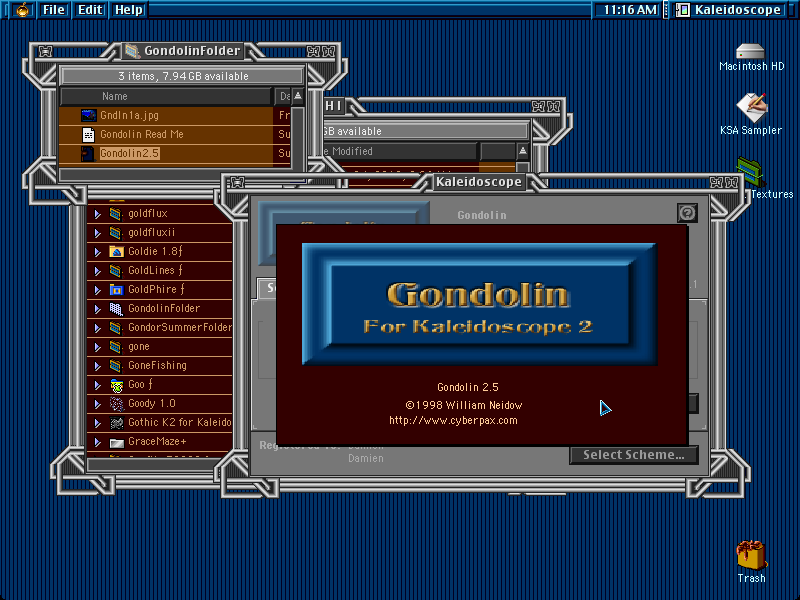Select the Goldie 1.8ƒ folder icon
The image size is (800, 600).
click(116, 252)
